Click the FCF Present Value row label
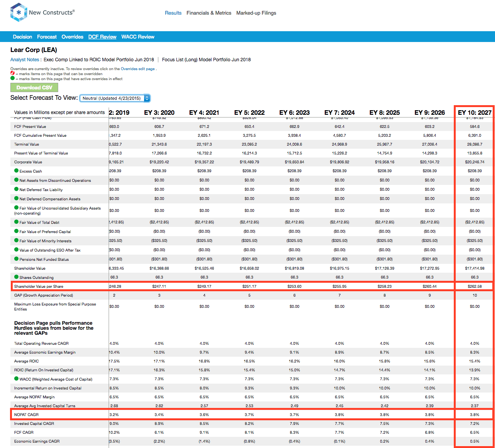 [30, 127]
